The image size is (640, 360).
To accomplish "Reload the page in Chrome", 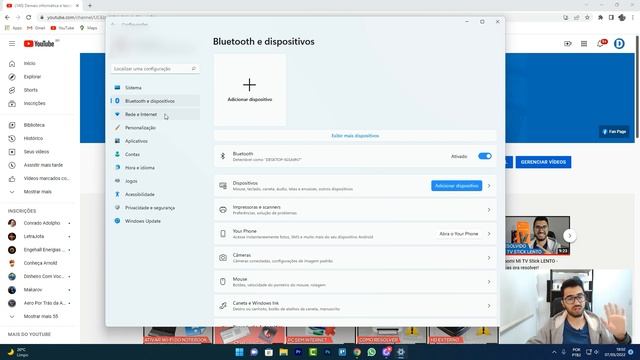I will [x=29, y=17].
